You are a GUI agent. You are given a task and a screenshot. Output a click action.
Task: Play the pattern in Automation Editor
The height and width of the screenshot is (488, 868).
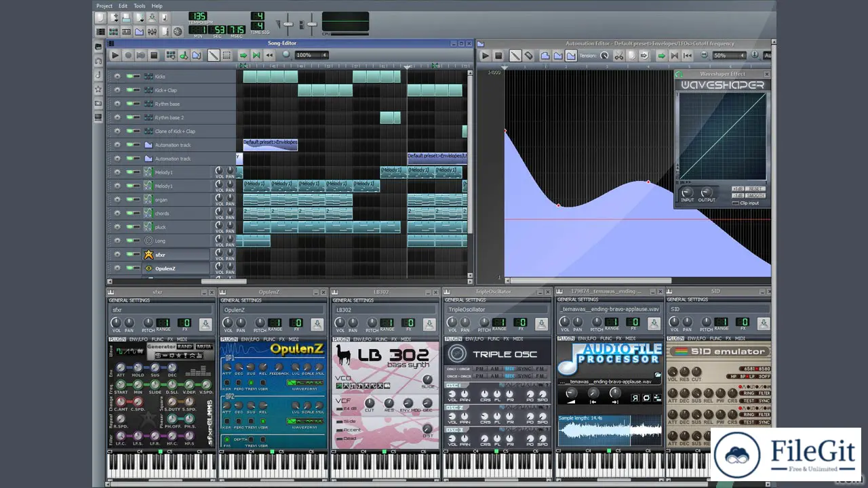485,56
